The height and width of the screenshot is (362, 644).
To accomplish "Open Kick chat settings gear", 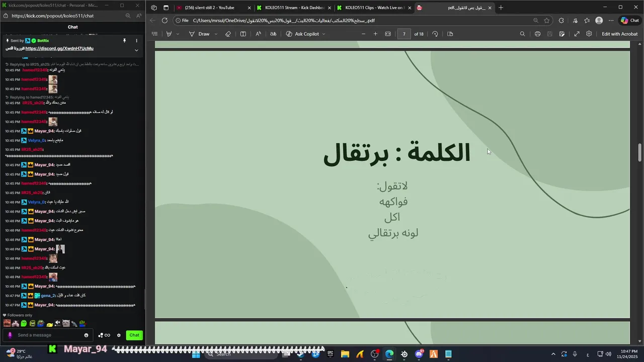I will (119, 335).
